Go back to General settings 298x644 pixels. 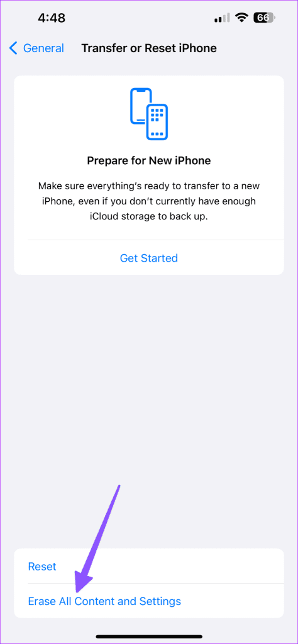[36, 48]
